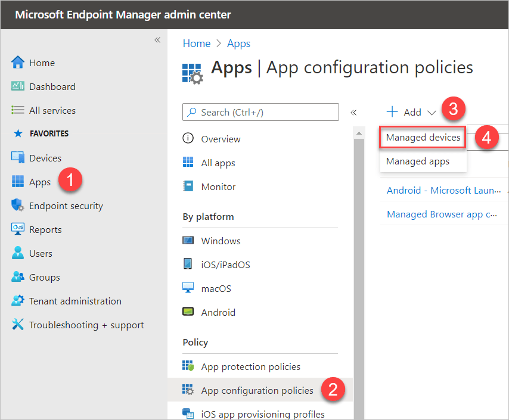Go to Home breadcrumb link

tap(197, 43)
